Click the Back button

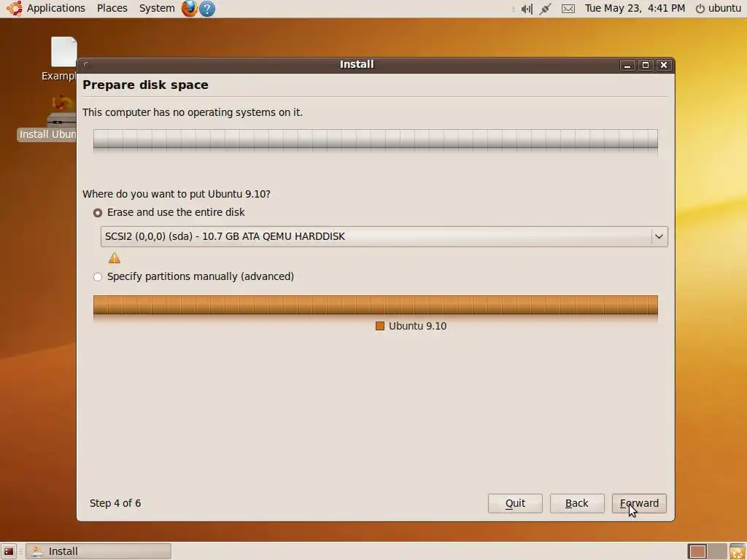coord(577,503)
